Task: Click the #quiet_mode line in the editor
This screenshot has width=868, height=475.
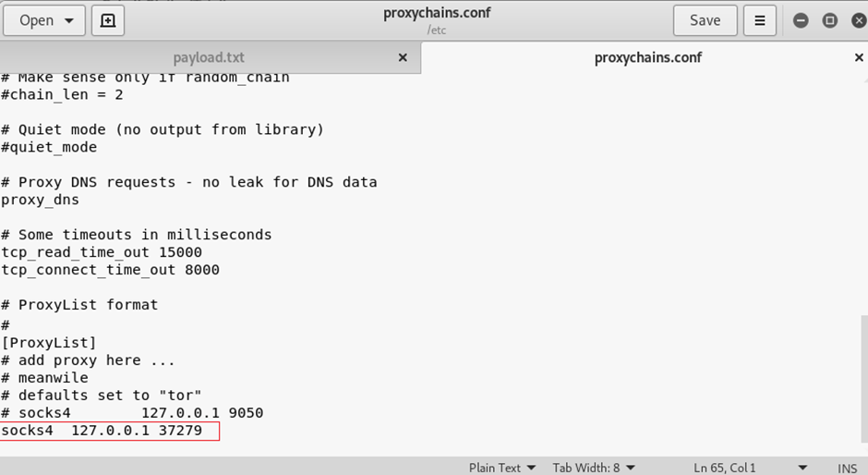Action: point(49,147)
